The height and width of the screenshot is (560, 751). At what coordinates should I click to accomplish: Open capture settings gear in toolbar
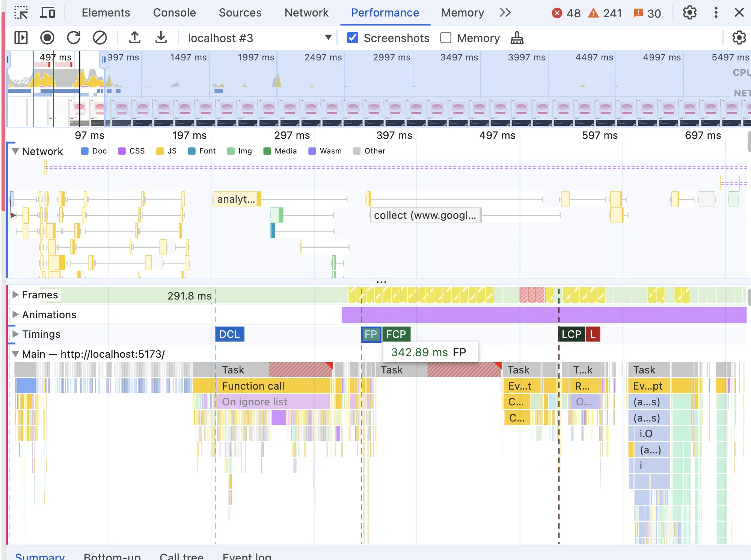coord(739,38)
